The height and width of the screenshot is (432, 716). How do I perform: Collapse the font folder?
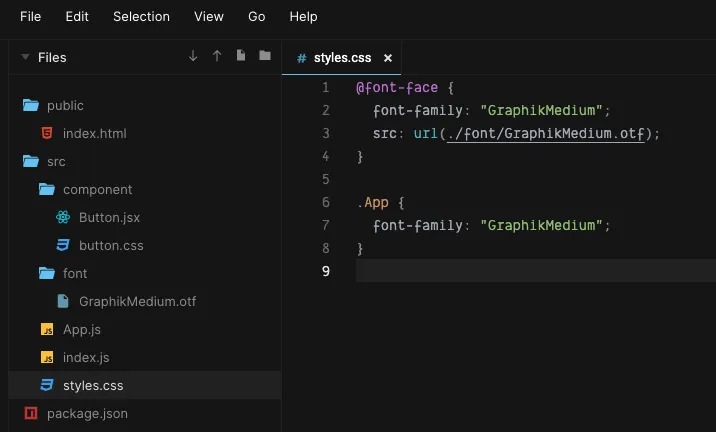46,273
